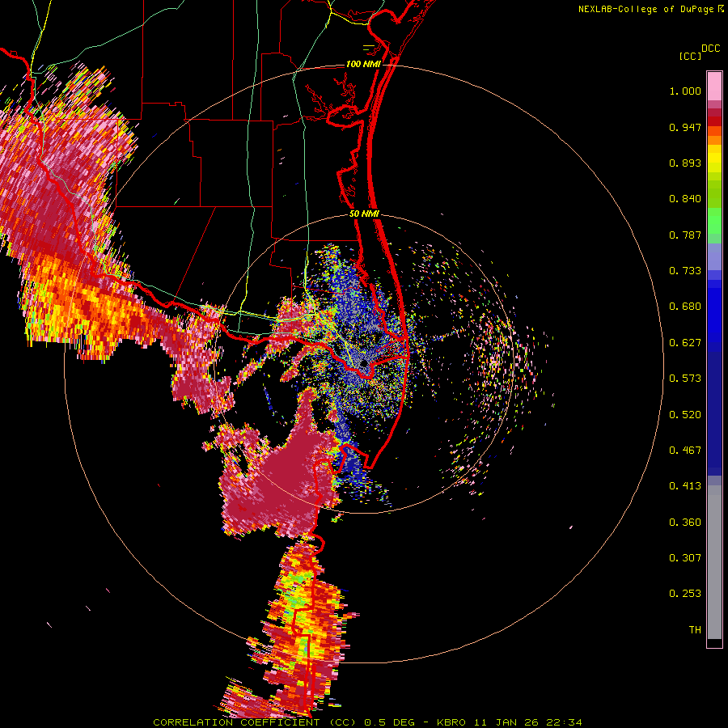Click the 0.680 color scale value
Image resolution: width=728 pixels, height=728 pixels.
click(685, 307)
